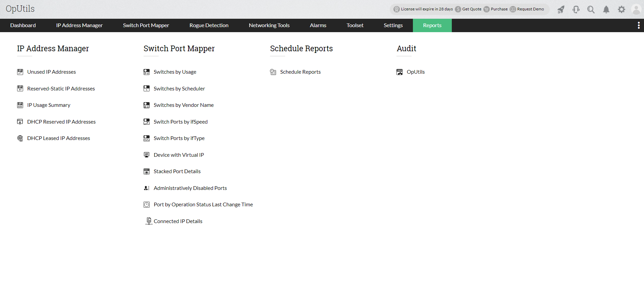The height and width of the screenshot is (282, 644).
Task: Open the three-dot more menu
Action: pyautogui.click(x=639, y=25)
